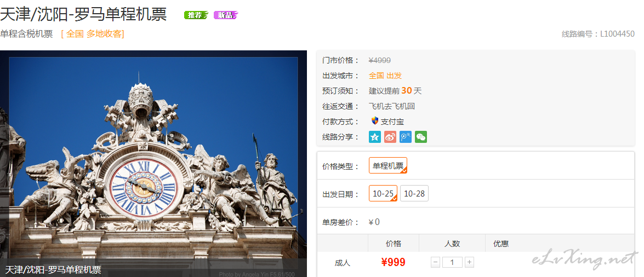The image size is (644, 277).
Task: Click the adult quantity input field
Action: tap(452, 262)
